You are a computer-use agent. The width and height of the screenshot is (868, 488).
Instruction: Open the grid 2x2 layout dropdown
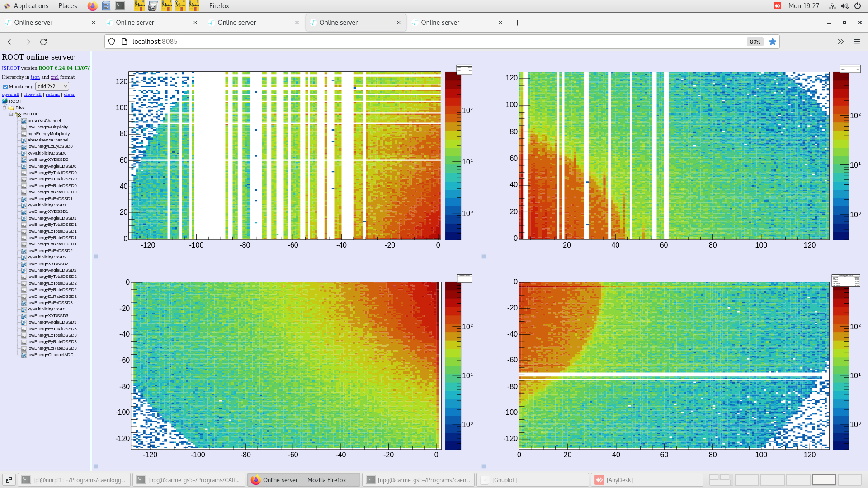pyautogui.click(x=52, y=86)
